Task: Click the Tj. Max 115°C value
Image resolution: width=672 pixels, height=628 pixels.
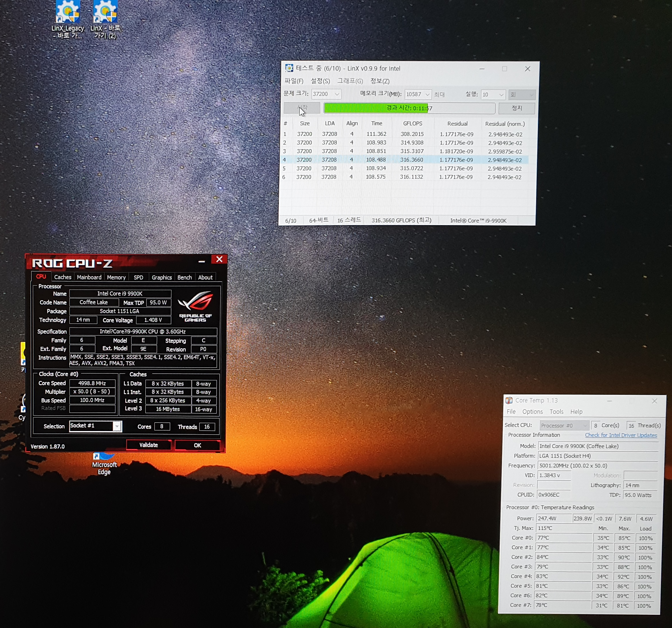Action: click(x=565, y=528)
